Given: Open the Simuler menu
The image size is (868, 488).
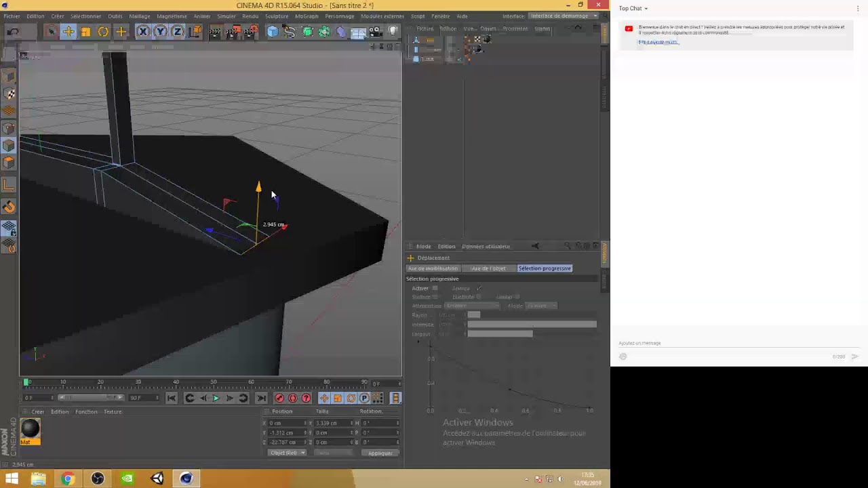Looking at the screenshot, I should (x=226, y=16).
